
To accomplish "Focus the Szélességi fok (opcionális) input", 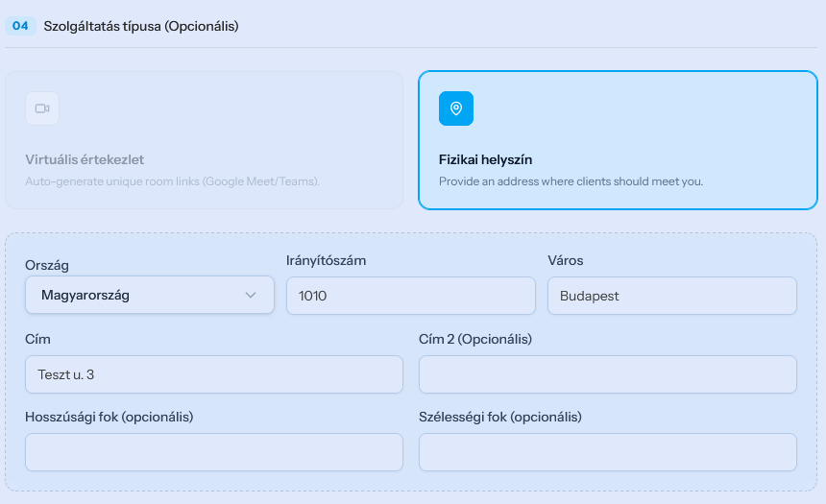I will [608, 452].
